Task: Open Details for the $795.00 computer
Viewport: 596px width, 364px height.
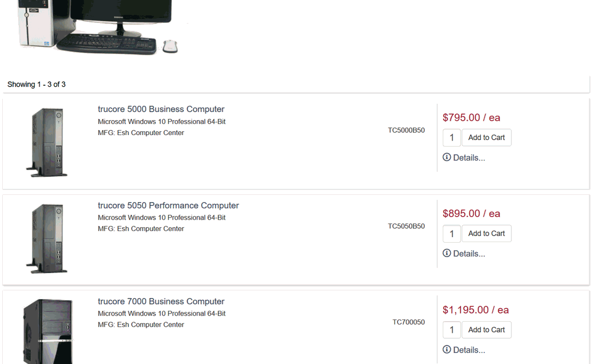Action: [x=469, y=158]
